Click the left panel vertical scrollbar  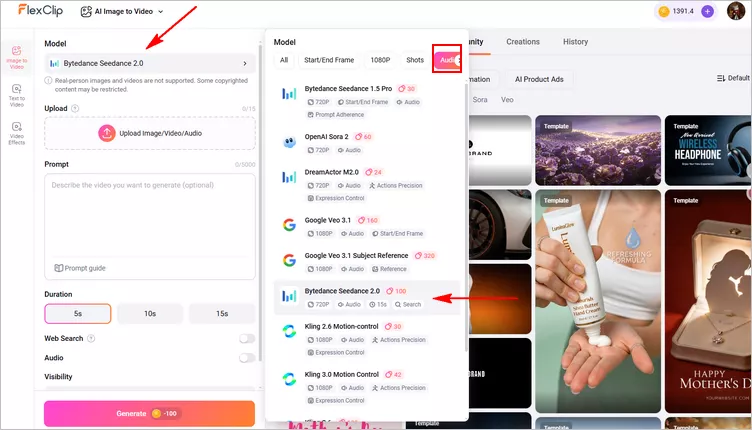260,201
